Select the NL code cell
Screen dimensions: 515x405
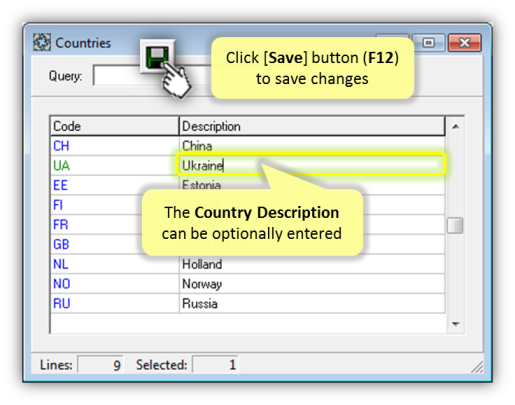click(x=114, y=264)
